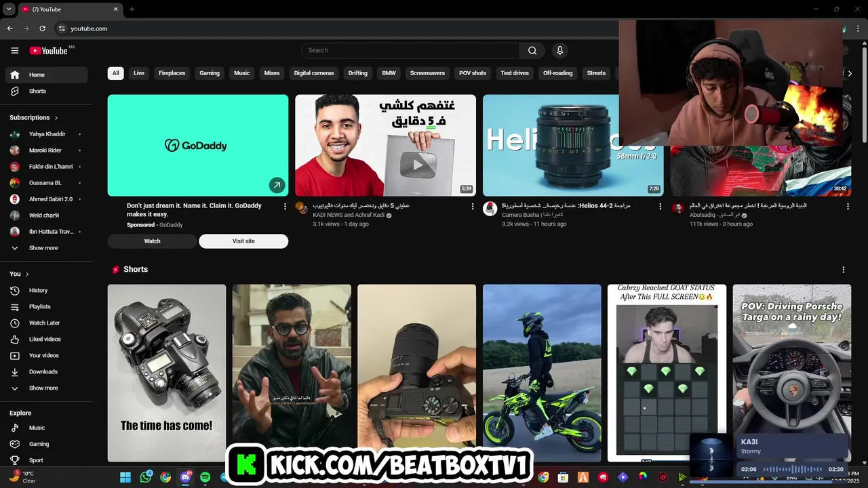
Task: Click the Visit site button
Action: [x=243, y=241]
